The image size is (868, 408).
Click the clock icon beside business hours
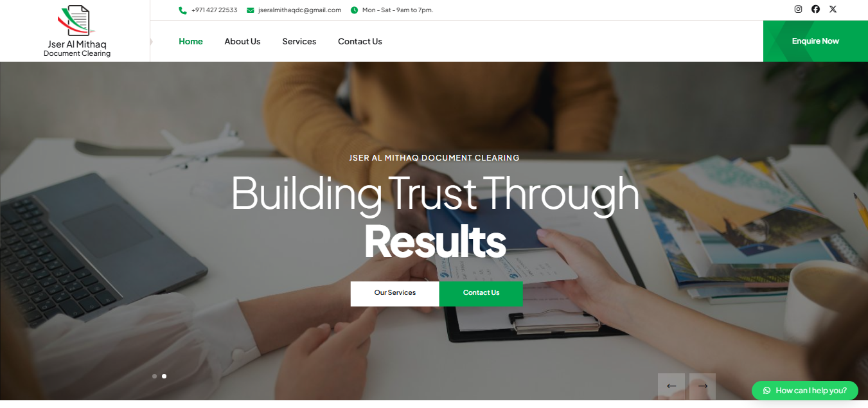(355, 10)
